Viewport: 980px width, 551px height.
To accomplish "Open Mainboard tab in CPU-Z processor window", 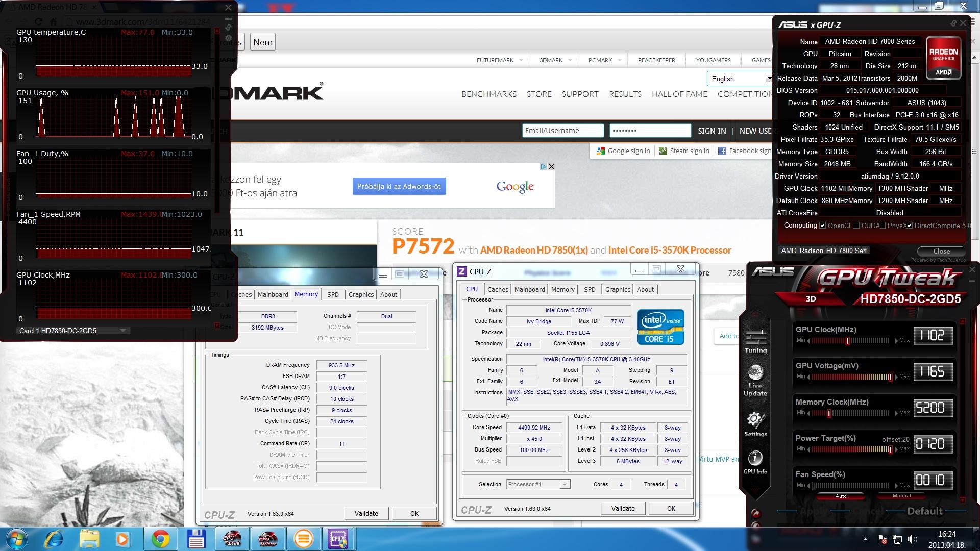I will [529, 289].
